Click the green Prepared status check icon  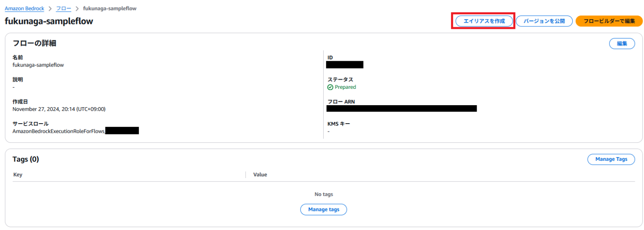(330, 87)
